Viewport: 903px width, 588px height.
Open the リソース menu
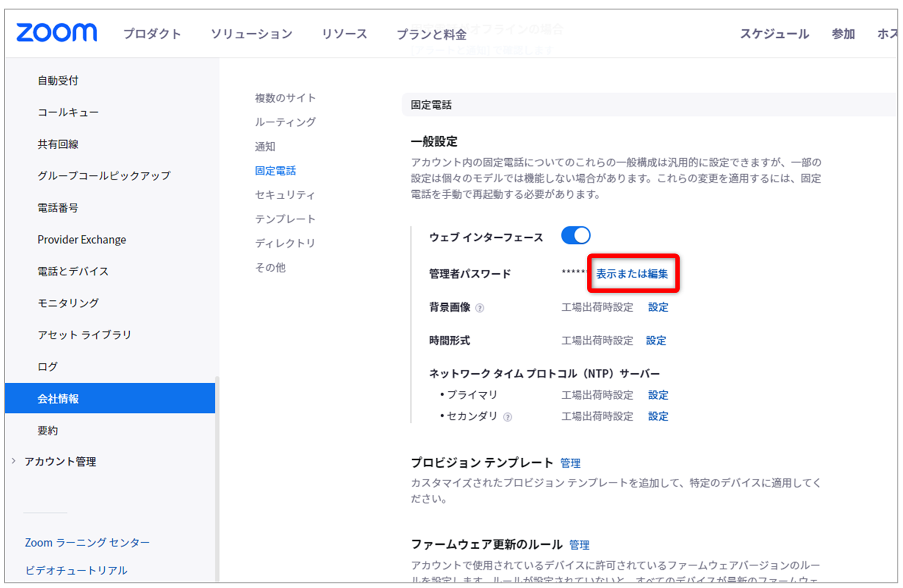[x=344, y=34]
